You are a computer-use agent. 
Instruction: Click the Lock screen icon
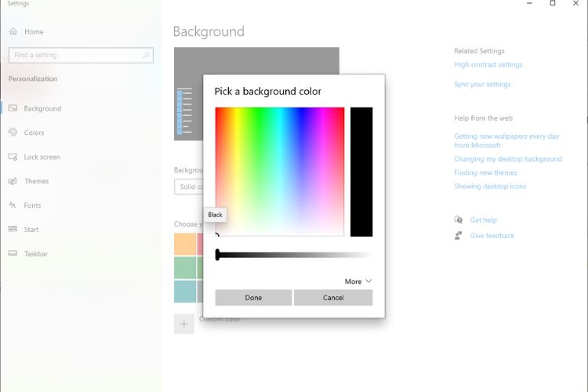coord(13,157)
